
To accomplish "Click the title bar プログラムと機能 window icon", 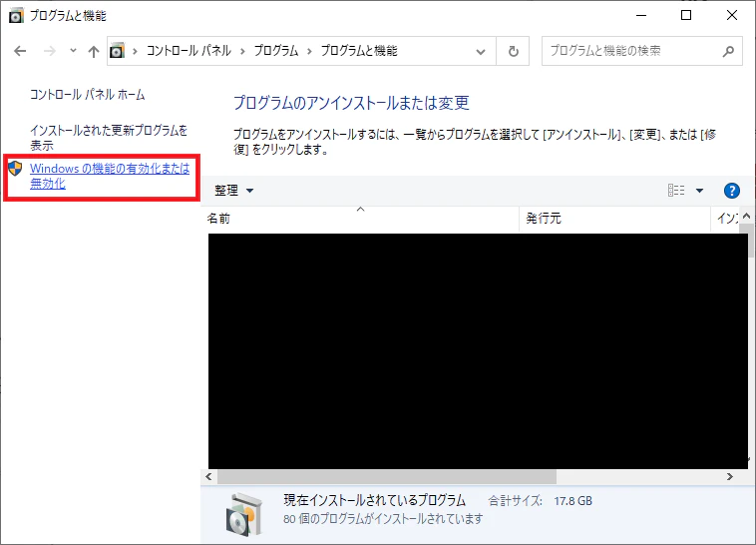I will [16, 16].
